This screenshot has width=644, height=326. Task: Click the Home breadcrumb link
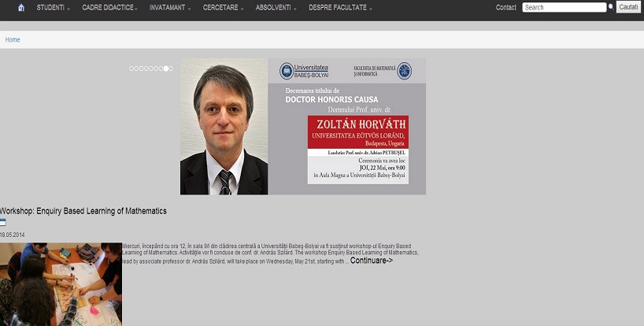click(13, 40)
